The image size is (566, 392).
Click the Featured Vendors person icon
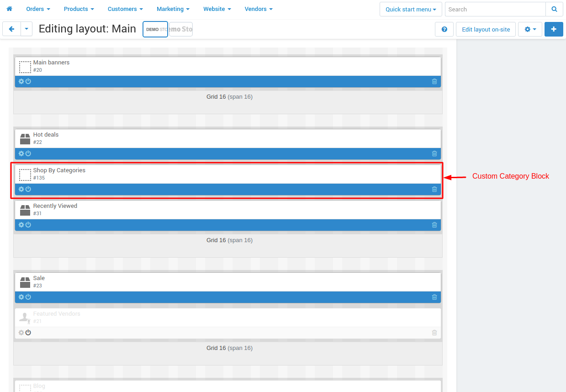25,318
